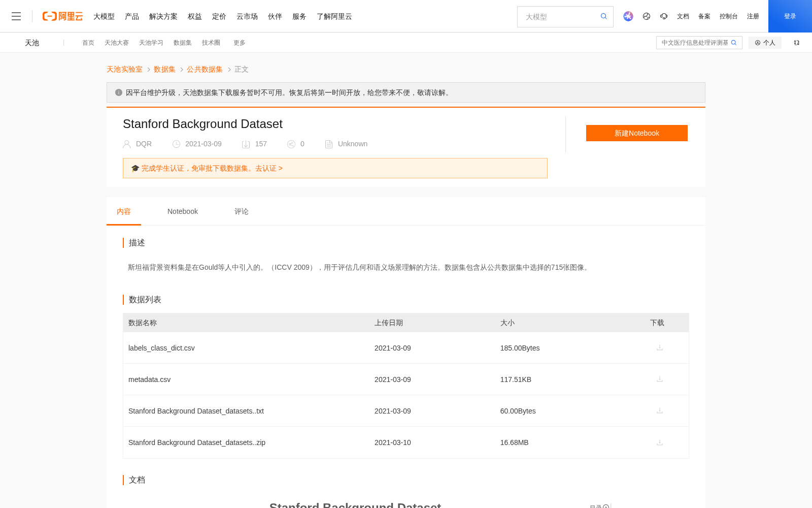Open the AI assistant star icon
This screenshot has width=812, height=508.
click(628, 16)
